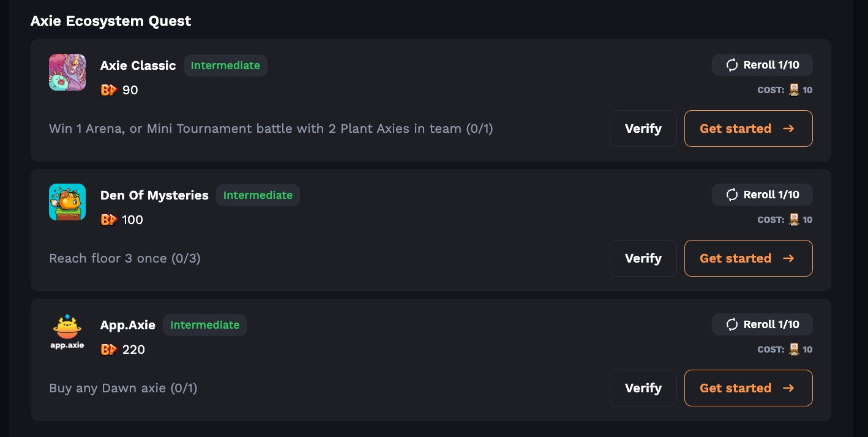The height and width of the screenshot is (437, 868).
Task: Click the BP points icon beside 220
Action: (109, 349)
